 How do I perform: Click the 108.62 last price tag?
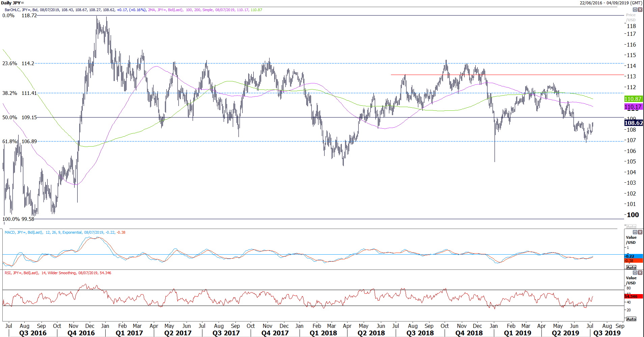[x=634, y=123]
